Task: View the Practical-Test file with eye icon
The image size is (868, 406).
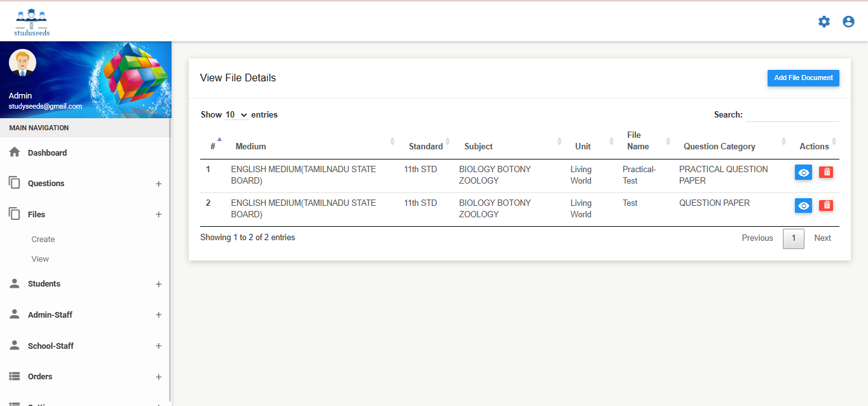Action: (x=803, y=172)
